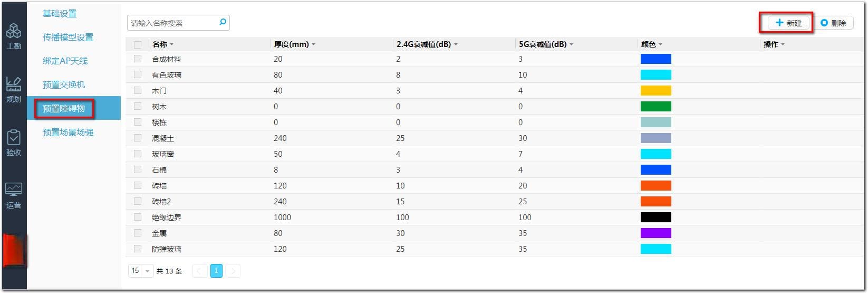The width and height of the screenshot is (868, 293).
Task: Click page number 1 button
Action: (216, 271)
